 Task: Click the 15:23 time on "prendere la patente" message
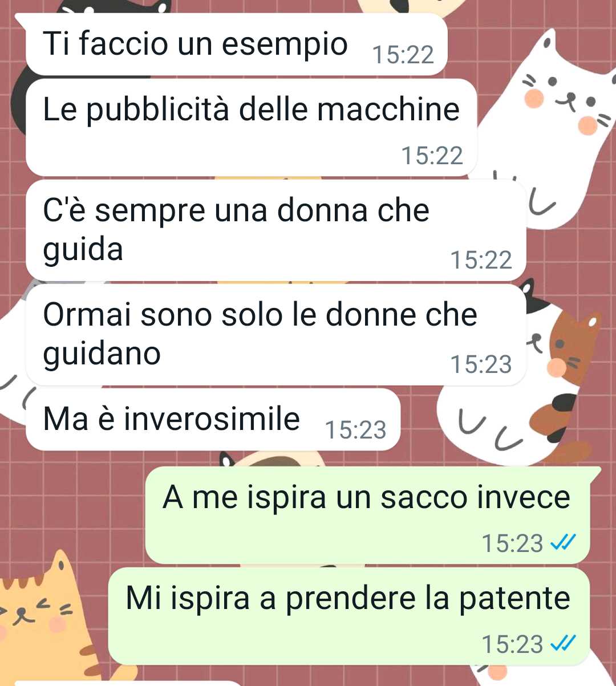tap(512, 644)
